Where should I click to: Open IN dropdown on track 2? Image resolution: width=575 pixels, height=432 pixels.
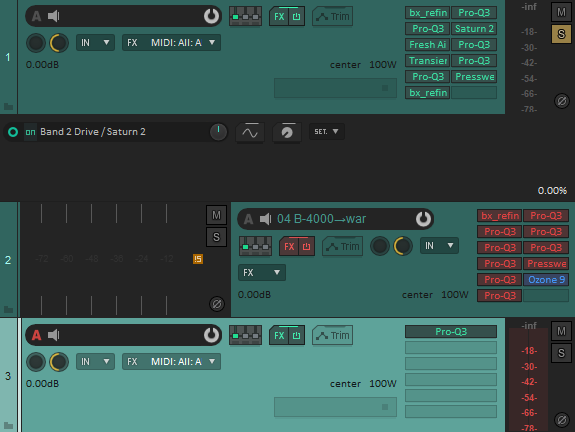pyautogui.click(x=439, y=246)
